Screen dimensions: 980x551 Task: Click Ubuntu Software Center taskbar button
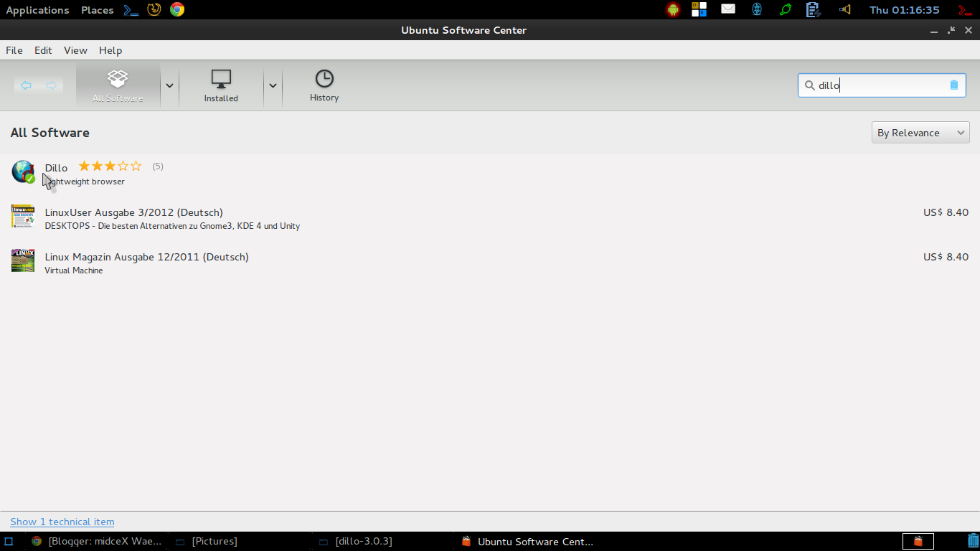(527, 542)
